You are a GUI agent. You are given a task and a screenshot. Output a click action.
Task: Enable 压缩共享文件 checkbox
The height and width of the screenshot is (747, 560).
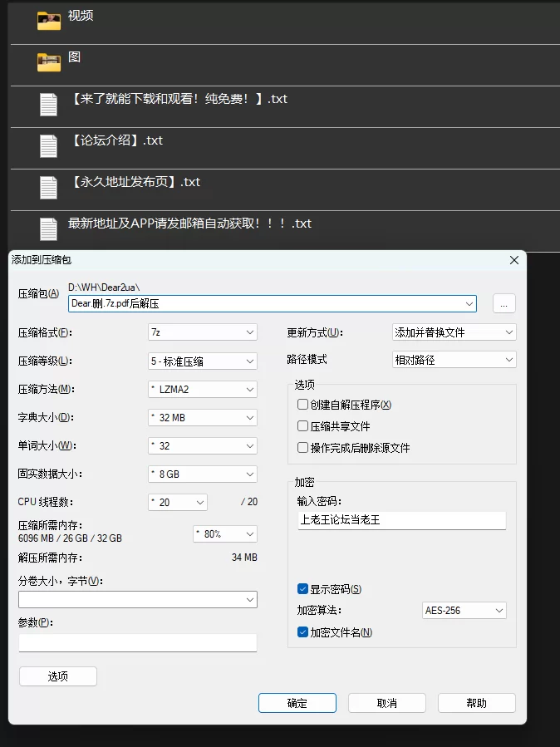[x=302, y=426]
